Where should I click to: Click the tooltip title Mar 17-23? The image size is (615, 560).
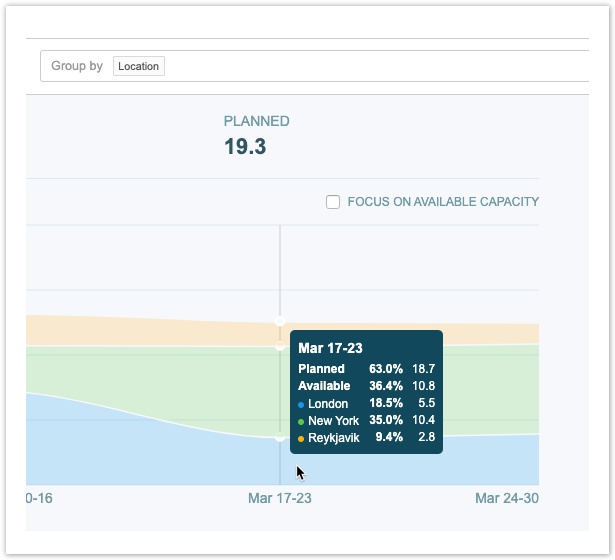330,349
